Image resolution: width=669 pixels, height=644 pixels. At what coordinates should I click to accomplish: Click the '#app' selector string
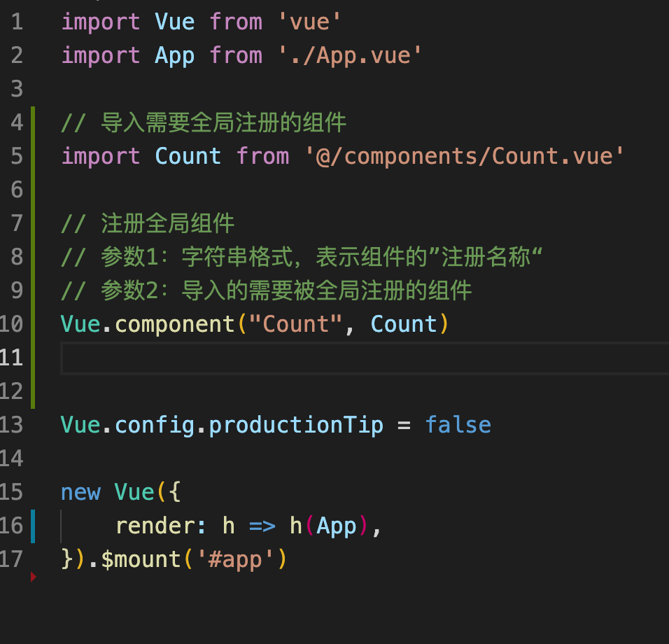(235, 559)
